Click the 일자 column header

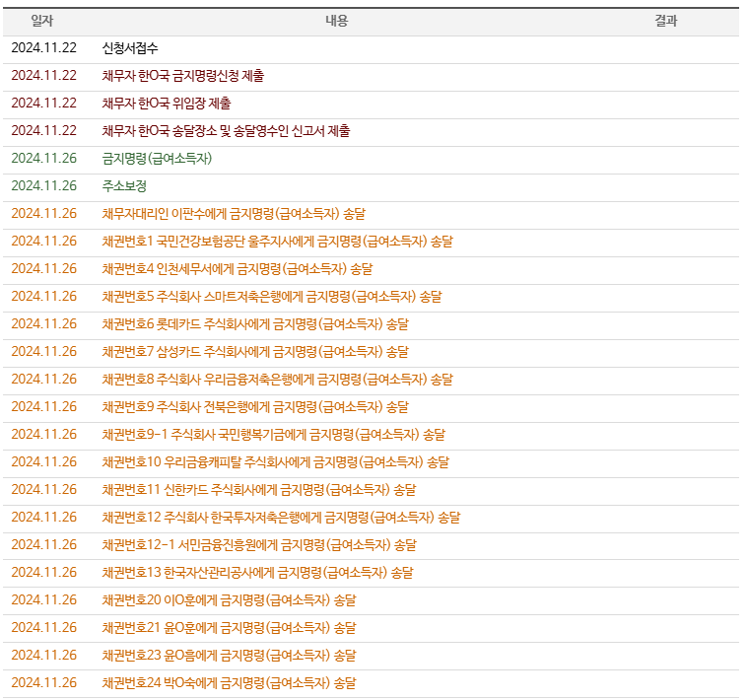[x=42, y=21]
